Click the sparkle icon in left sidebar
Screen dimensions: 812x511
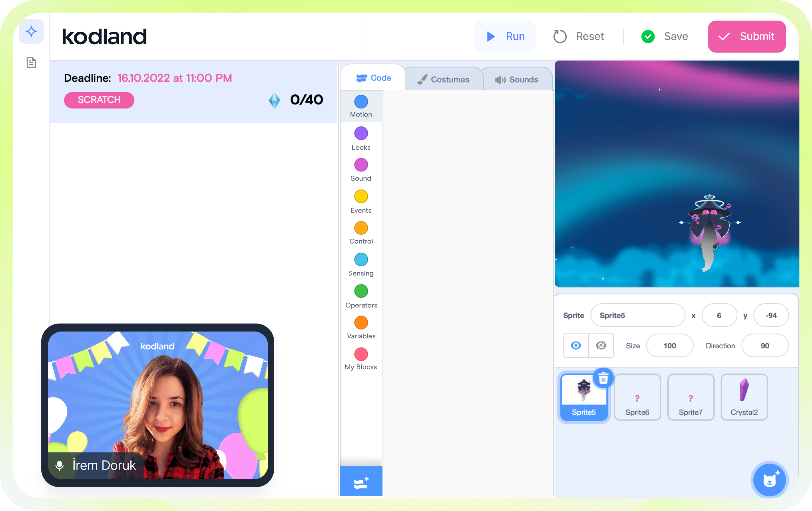[31, 32]
